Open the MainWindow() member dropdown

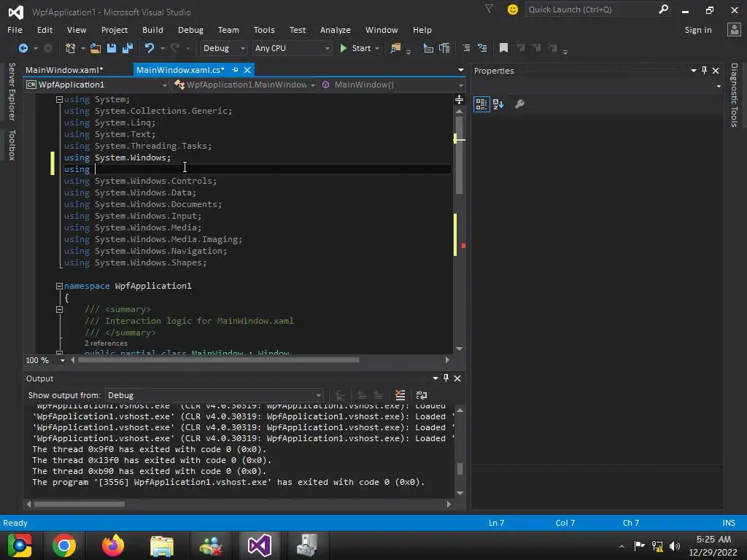click(x=392, y=85)
